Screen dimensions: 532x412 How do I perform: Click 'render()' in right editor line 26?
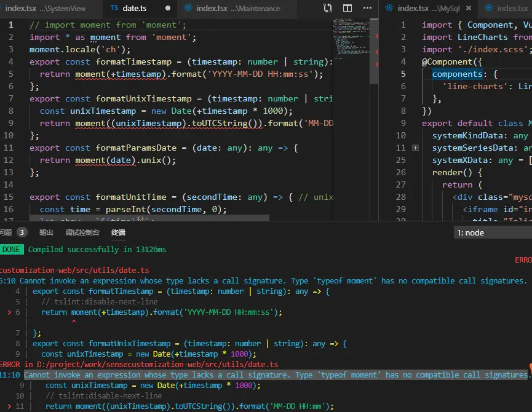[452, 172]
